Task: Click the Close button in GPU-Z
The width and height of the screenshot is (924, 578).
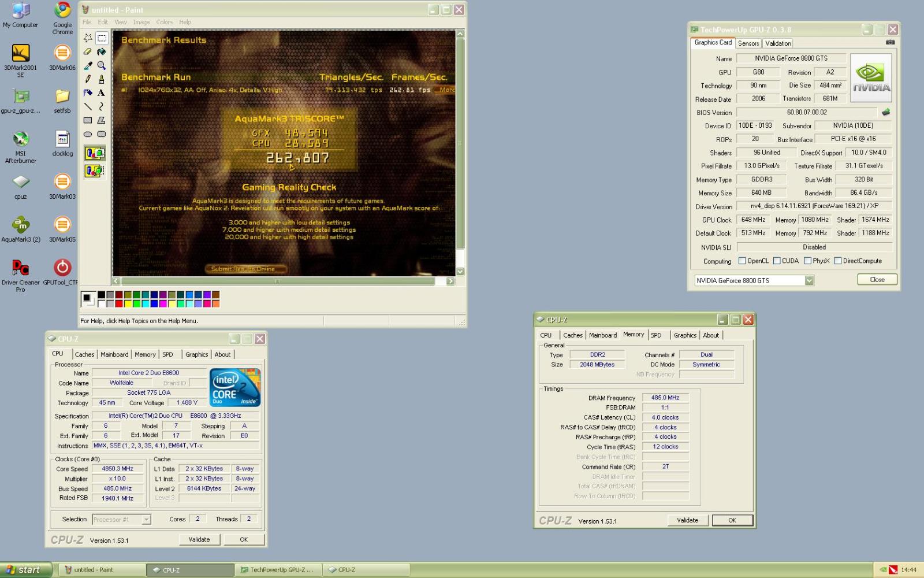Action: point(877,280)
